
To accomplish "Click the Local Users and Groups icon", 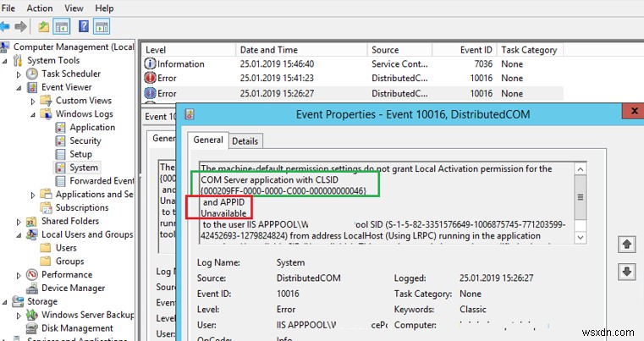I will click(31, 234).
